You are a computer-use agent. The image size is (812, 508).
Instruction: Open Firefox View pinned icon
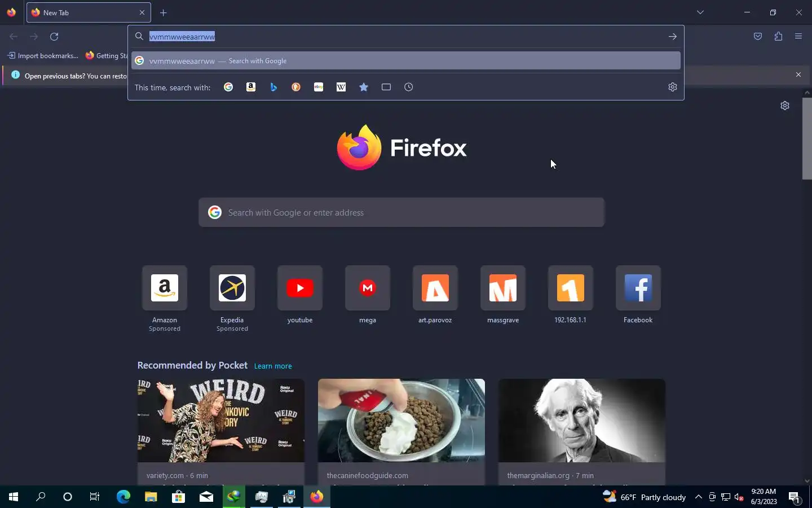tap(11, 12)
